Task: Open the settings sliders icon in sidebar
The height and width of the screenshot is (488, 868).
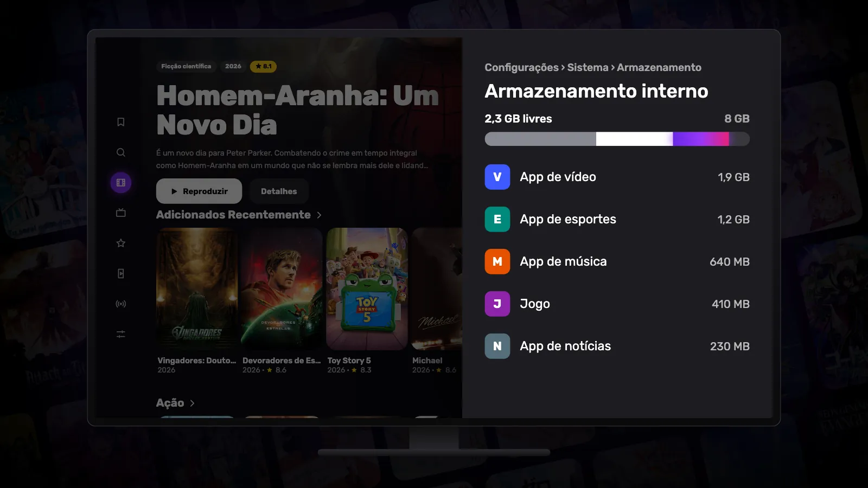Action: click(x=121, y=335)
